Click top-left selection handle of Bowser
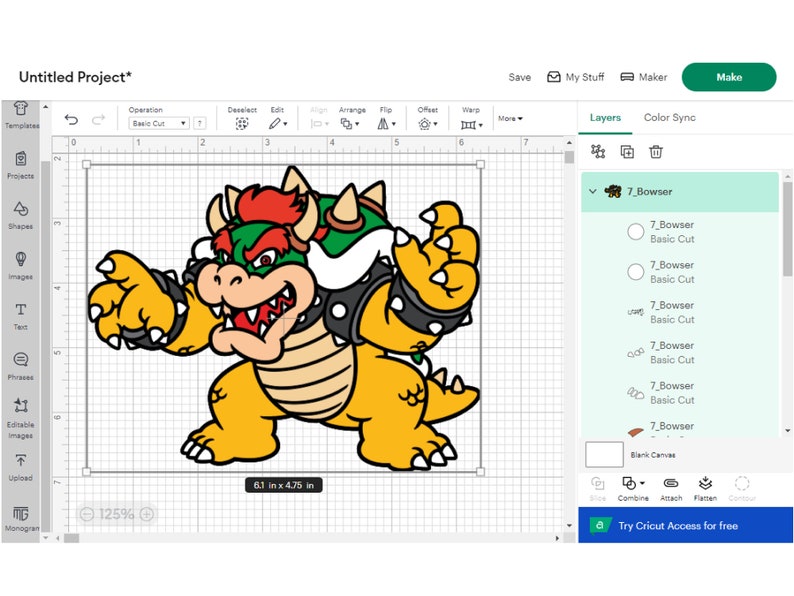The height and width of the screenshot is (596, 794). [x=86, y=164]
